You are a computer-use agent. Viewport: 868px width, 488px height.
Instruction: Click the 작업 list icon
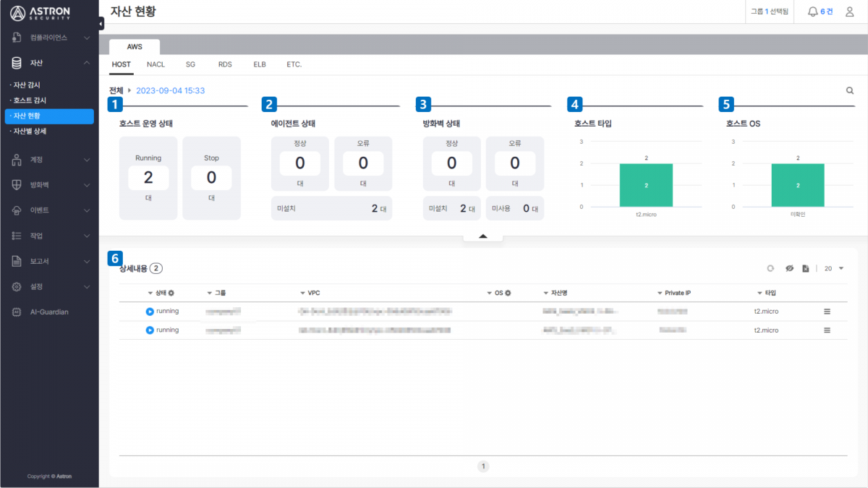click(17, 236)
